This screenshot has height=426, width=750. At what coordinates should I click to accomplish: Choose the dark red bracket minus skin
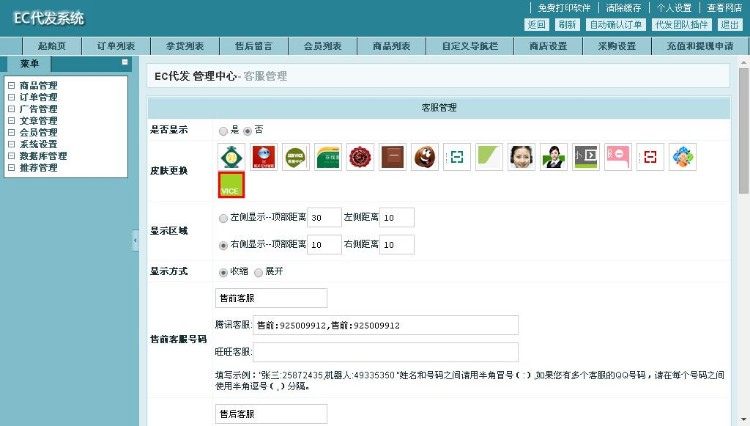click(x=651, y=157)
